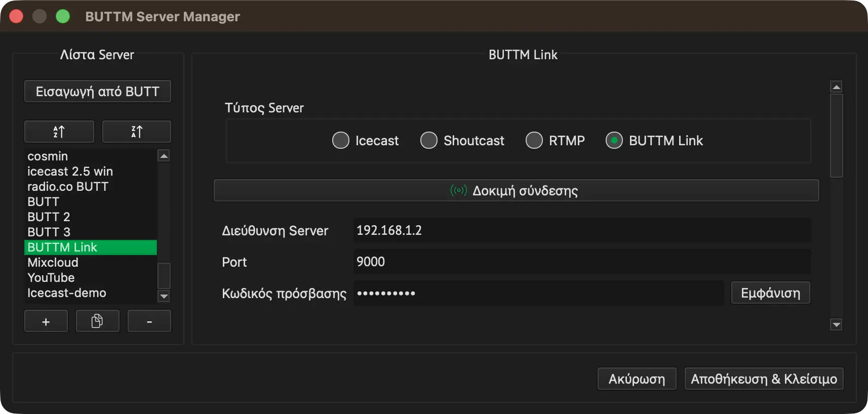Click the server list scroll-down arrow
Viewport: 868px width, 414px height.
coord(164,296)
